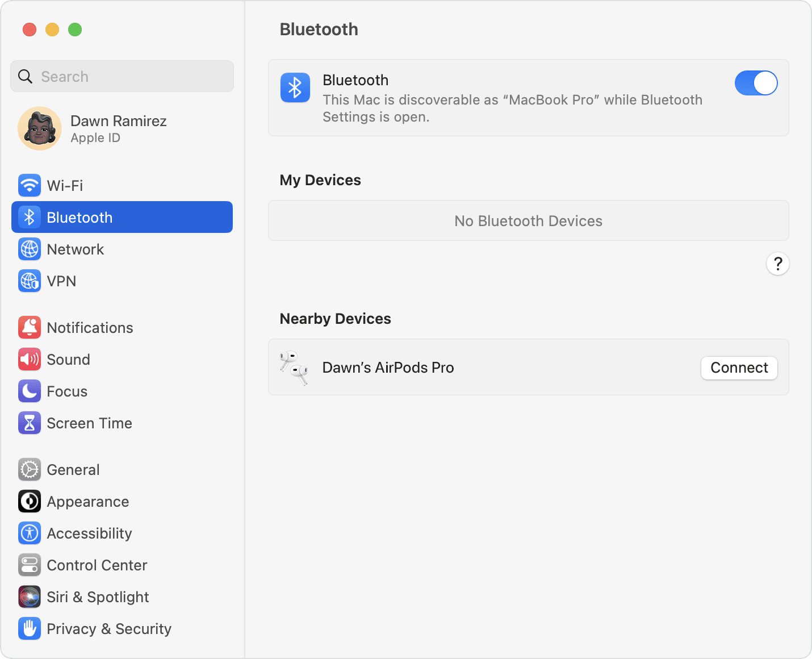Switch to Control Center settings
This screenshot has height=659, width=812.
click(x=97, y=565)
